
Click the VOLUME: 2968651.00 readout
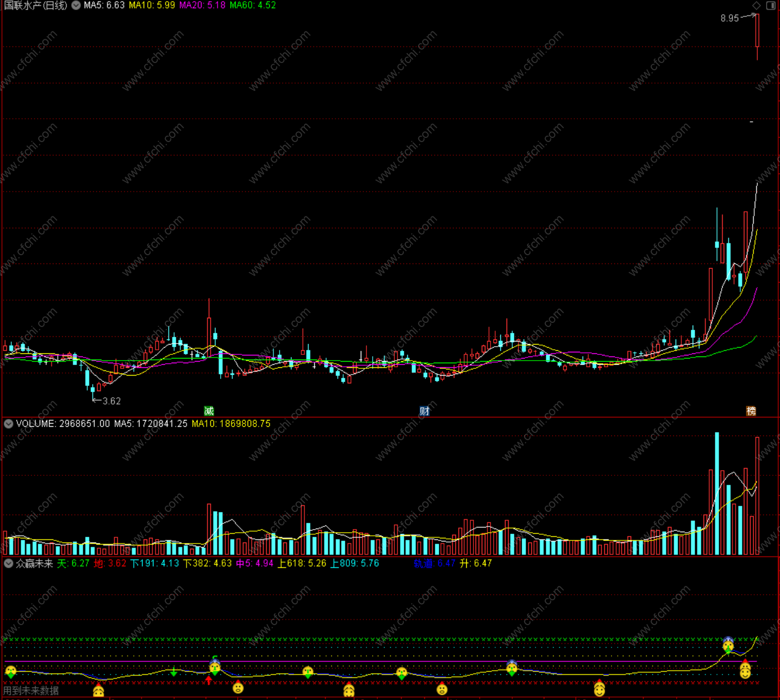coord(63,424)
